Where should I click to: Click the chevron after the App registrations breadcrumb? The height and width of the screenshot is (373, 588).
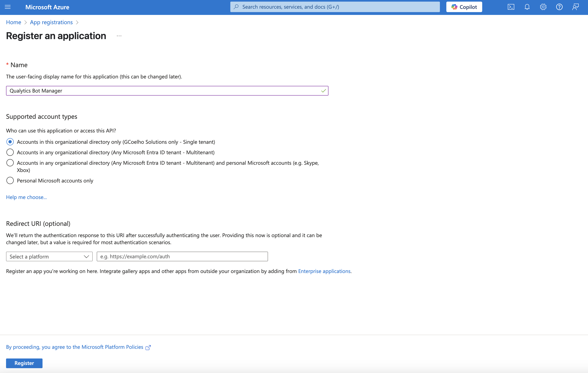coord(77,22)
